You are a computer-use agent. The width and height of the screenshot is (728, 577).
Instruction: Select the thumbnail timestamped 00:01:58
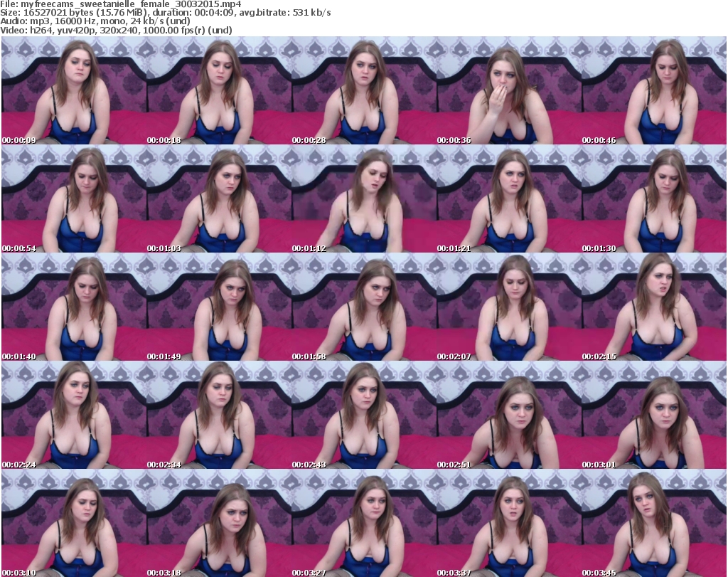(364, 307)
